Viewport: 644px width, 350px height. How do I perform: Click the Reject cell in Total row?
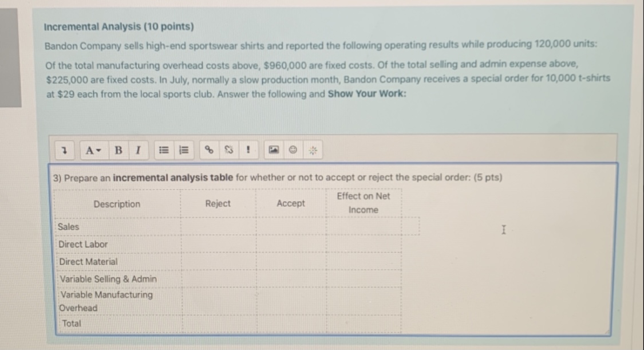click(x=219, y=324)
